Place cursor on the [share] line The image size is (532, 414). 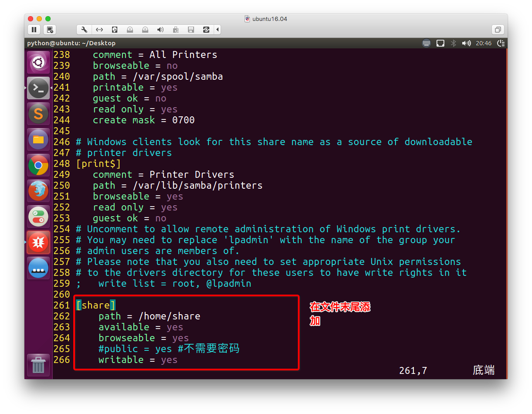click(x=96, y=305)
